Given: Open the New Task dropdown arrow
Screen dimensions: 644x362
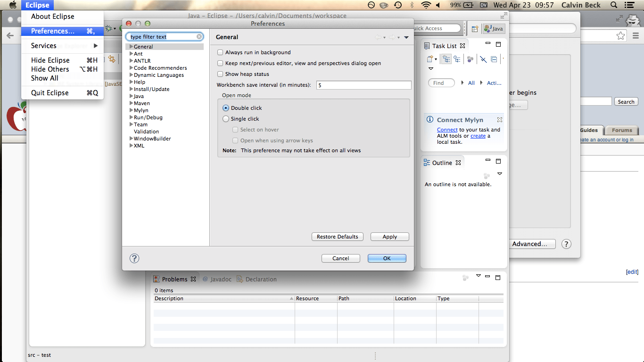Looking at the screenshot, I should click(x=436, y=59).
